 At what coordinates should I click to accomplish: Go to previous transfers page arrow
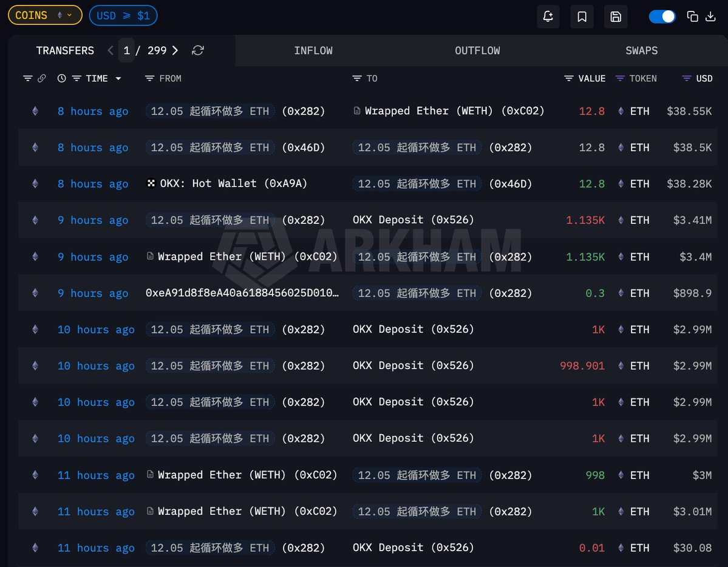(x=111, y=50)
